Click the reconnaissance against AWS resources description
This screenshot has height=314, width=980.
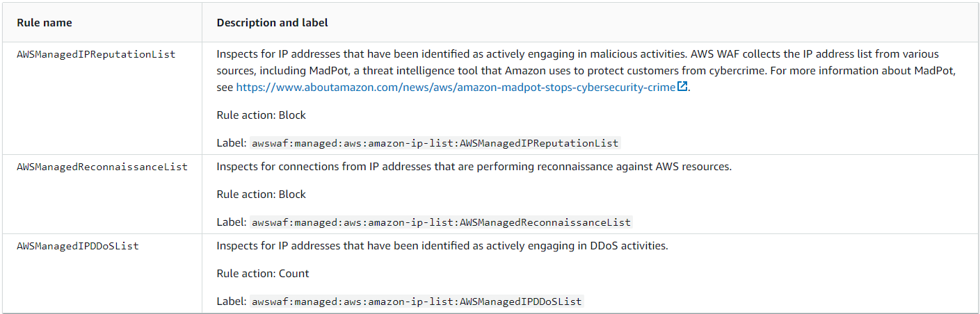point(474,167)
